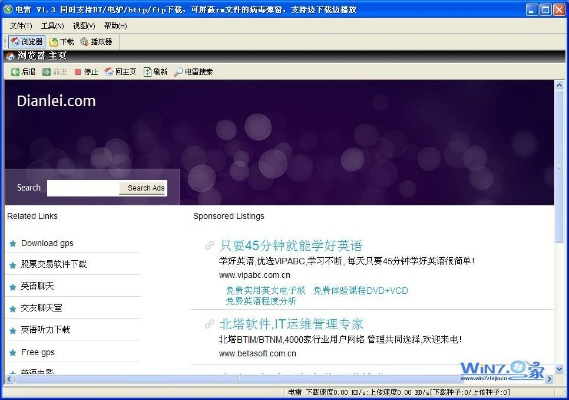Open the Download gps link

pyautogui.click(x=47, y=243)
